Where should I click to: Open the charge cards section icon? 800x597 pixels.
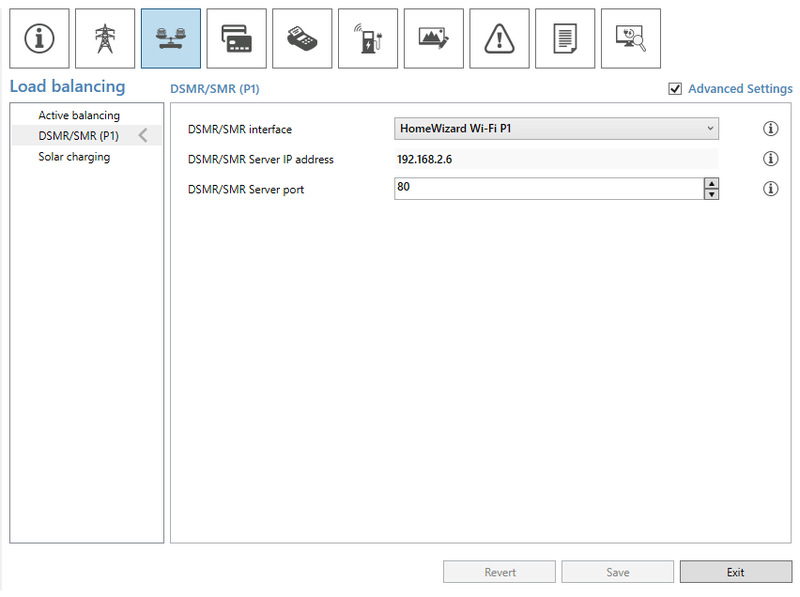pos(237,38)
